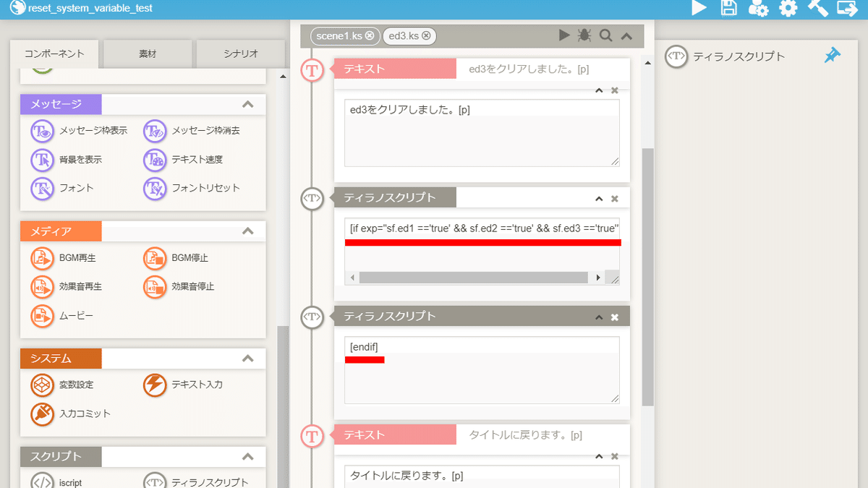
Task: Select the 効果音停止 component
Action: [x=179, y=286]
